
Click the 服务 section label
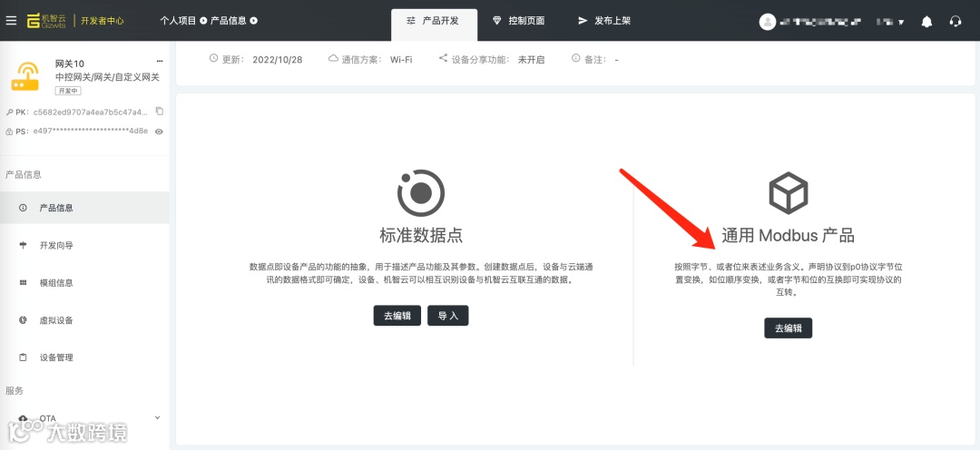[15, 391]
